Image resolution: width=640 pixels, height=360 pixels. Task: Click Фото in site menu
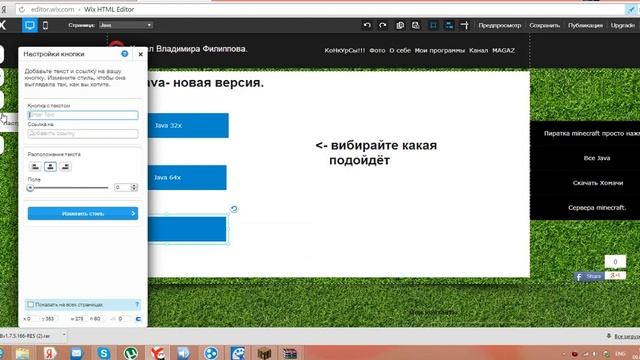[377, 51]
